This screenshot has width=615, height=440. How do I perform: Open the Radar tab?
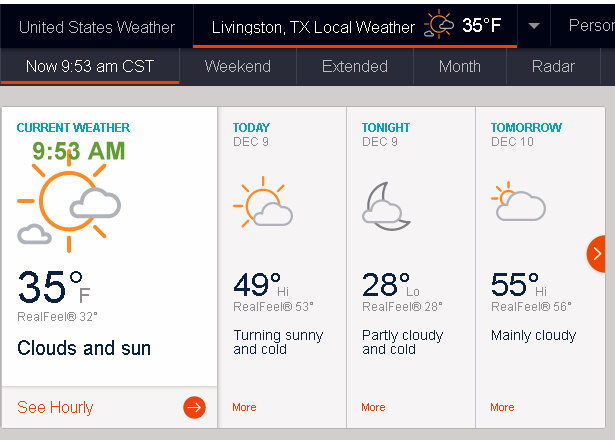[553, 67]
